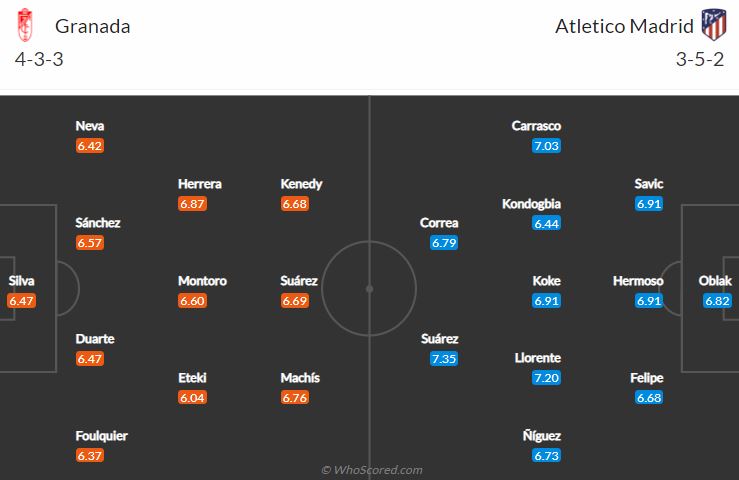Click Oblak's 6.82 rating badge
Viewport: 739px width, 480px height.
[717, 301]
